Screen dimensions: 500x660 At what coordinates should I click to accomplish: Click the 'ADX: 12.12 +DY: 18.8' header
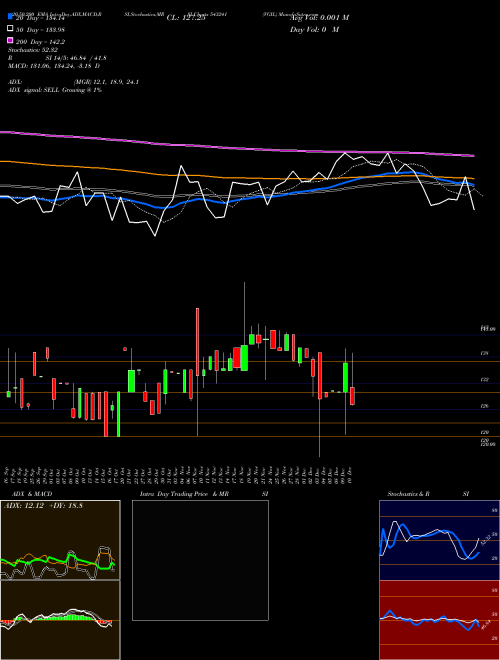(43, 506)
